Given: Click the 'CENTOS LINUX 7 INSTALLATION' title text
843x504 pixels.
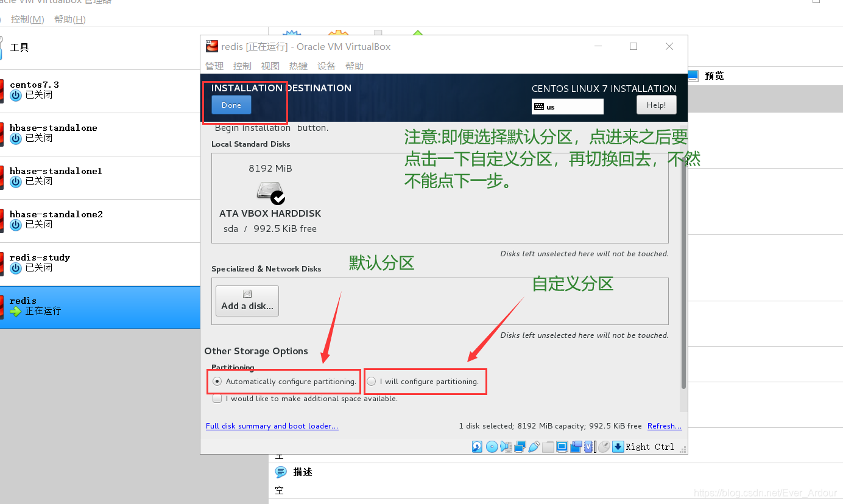Looking at the screenshot, I should (604, 88).
